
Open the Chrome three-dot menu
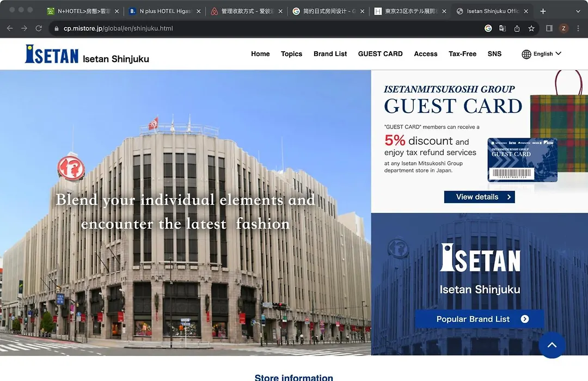point(578,28)
